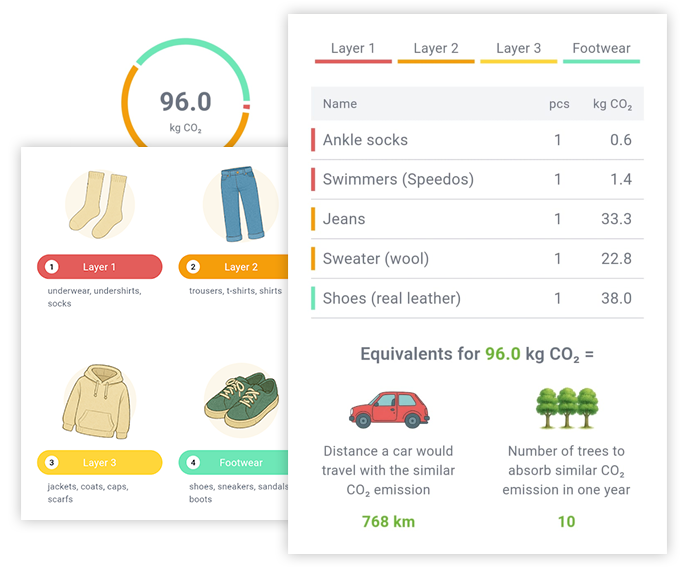Image resolution: width=686 pixels, height=574 pixels.
Task: Click the number 1 badge on Layer 1
Action: coord(52,267)
